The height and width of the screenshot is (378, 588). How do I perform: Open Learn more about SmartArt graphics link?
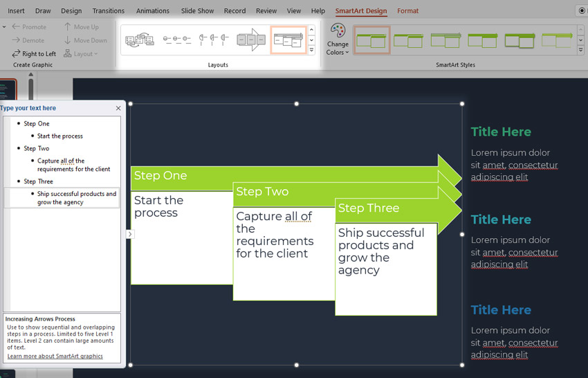[x=55, y=356]
